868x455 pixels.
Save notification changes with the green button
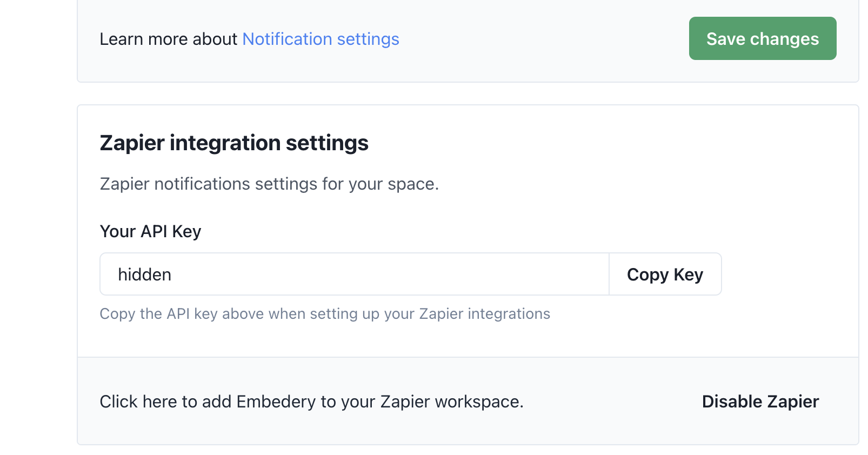coord(763,38)
